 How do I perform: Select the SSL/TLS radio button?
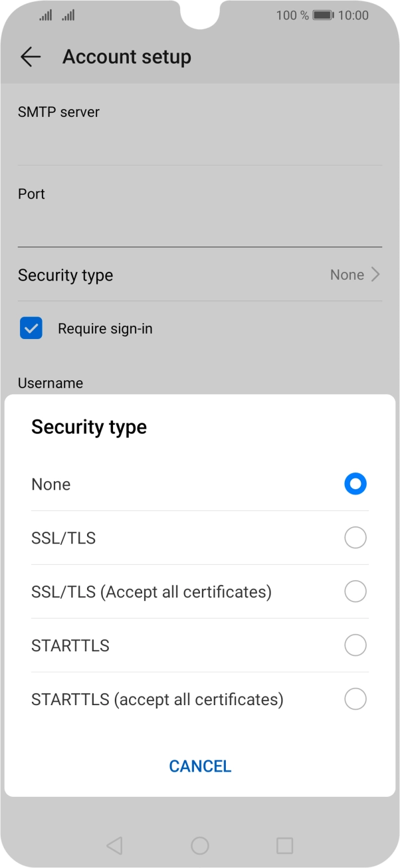pos(355,538)
